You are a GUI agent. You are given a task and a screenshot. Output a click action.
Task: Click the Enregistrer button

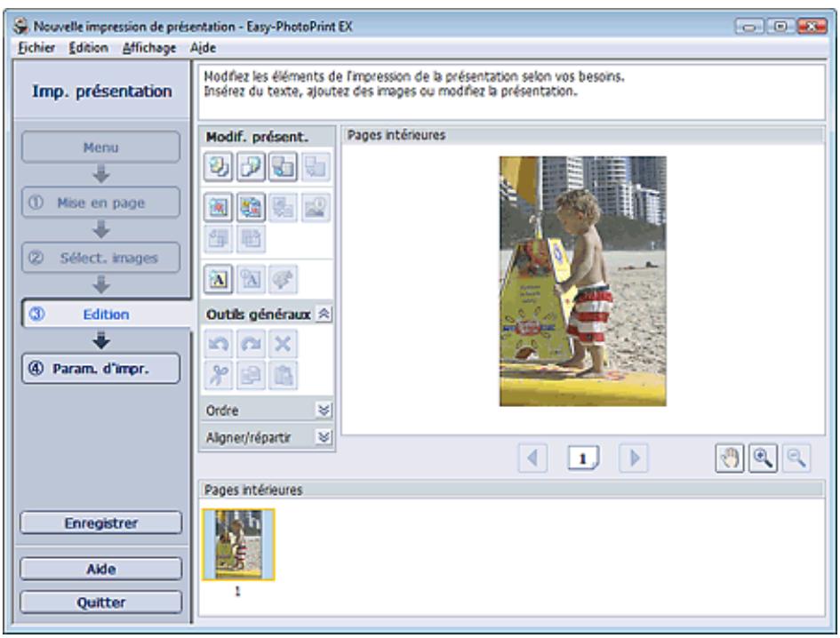tap(100, 522)
